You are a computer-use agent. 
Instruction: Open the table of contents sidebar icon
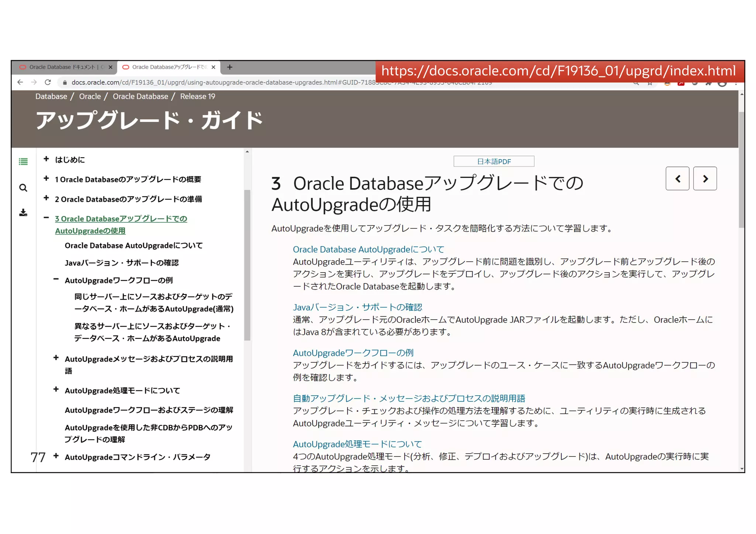23,162
